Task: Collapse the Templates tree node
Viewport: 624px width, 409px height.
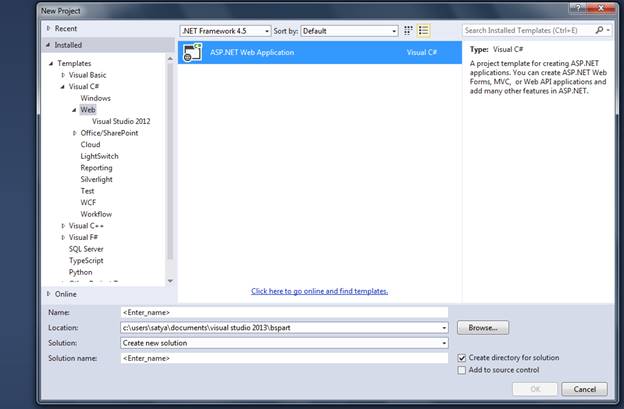Action: pyautogui.click(x=51, y=64)
